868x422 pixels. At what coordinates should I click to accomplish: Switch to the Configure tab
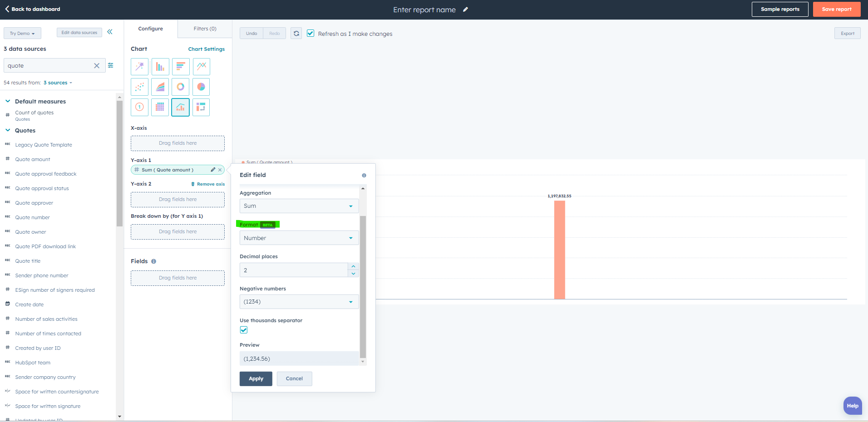click(x=151, y=29)
